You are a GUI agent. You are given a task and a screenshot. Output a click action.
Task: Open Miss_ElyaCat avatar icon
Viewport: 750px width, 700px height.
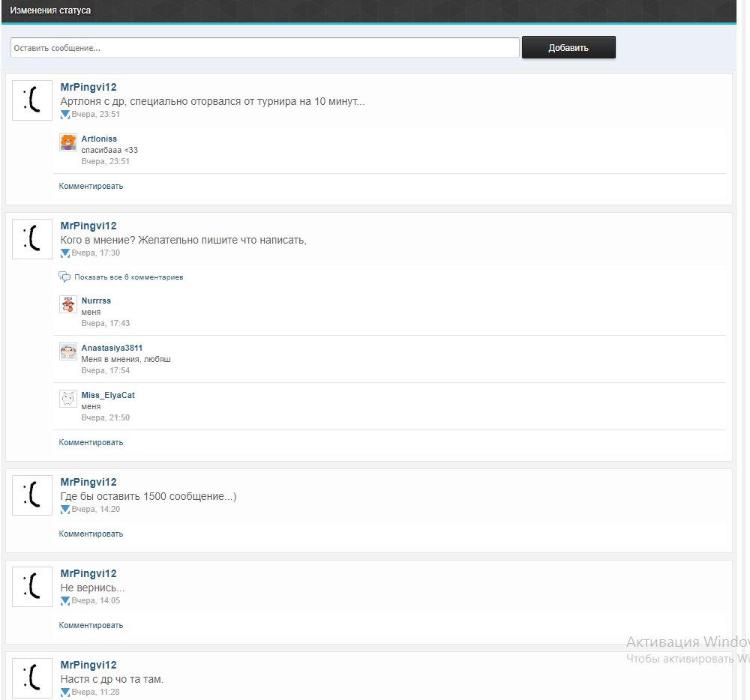click(68, 399)
